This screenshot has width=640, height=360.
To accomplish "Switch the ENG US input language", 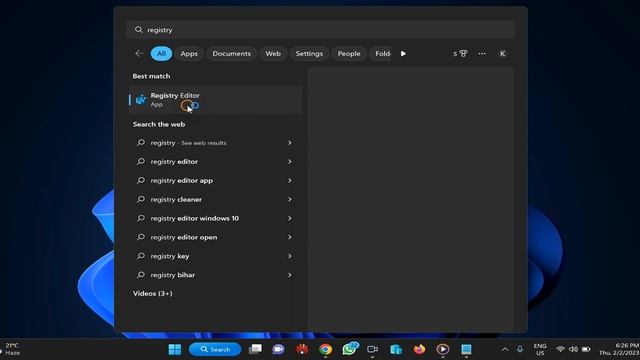I will [x=540, y=349].
